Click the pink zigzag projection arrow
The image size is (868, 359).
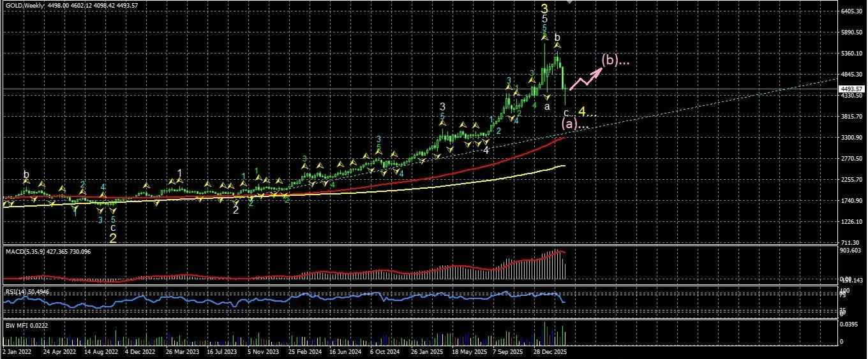[586, 77]
